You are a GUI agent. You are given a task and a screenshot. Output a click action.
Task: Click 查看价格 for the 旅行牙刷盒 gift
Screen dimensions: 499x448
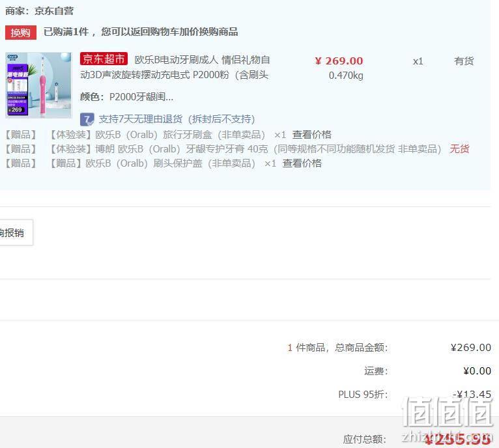coord(311,135)
